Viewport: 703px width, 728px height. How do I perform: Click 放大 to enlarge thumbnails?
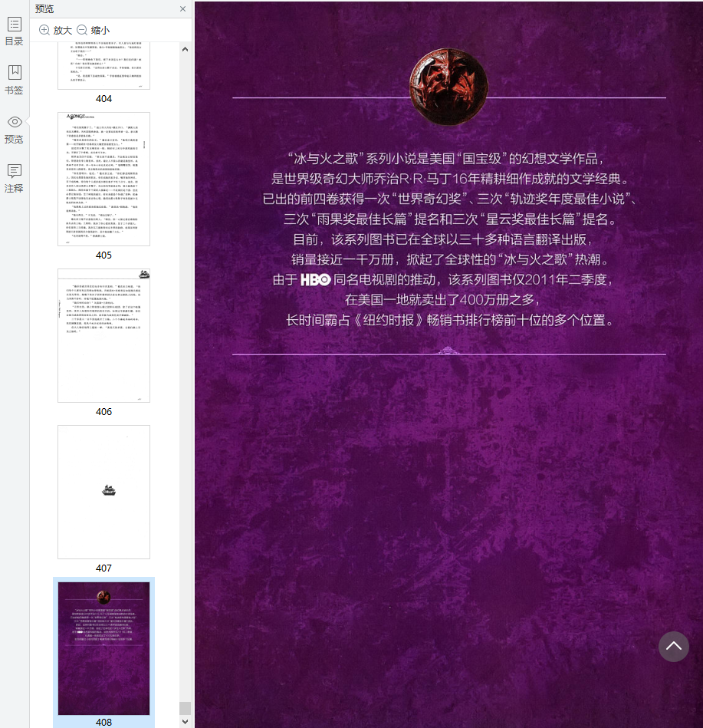point(56,30)
